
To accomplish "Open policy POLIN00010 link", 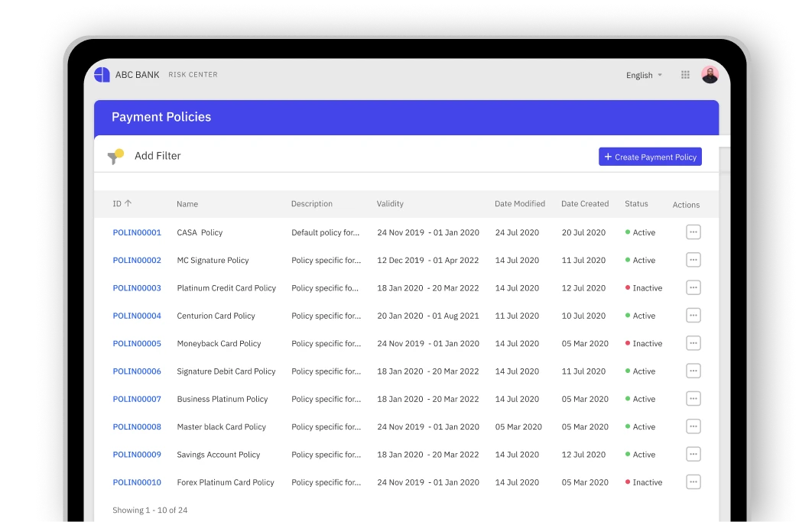I will 137,482.
